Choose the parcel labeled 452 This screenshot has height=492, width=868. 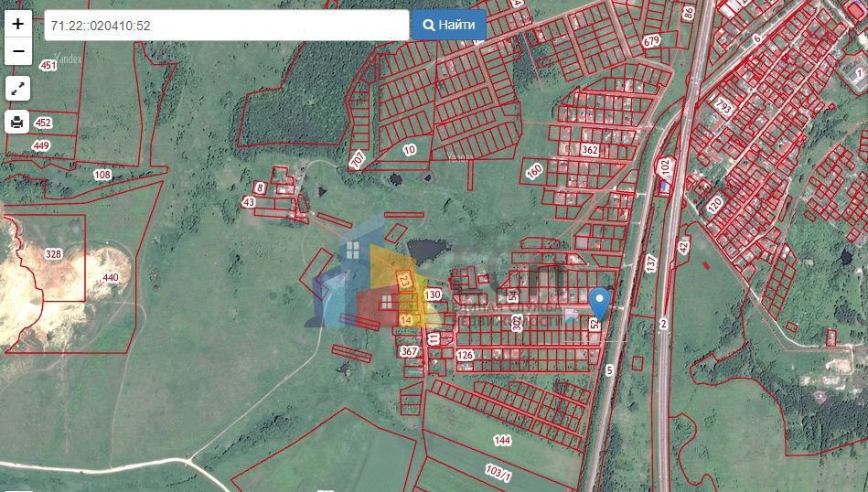(43, 123)
